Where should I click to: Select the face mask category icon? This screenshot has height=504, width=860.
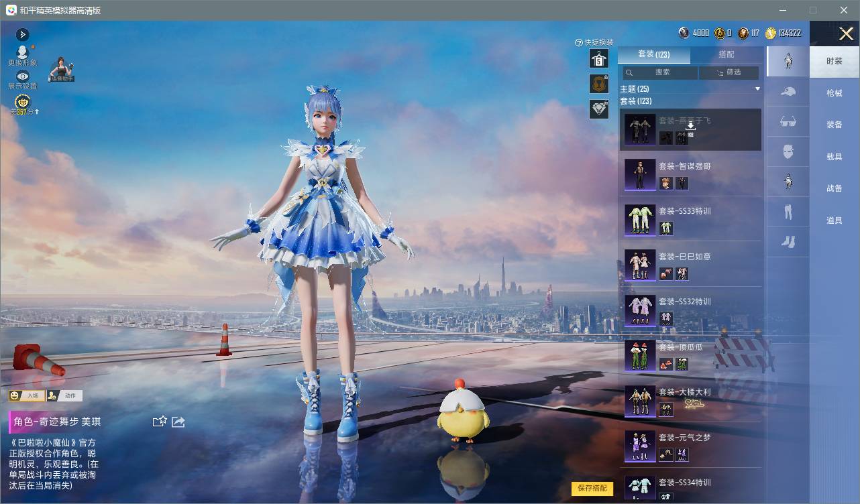(x=788, y=151)
